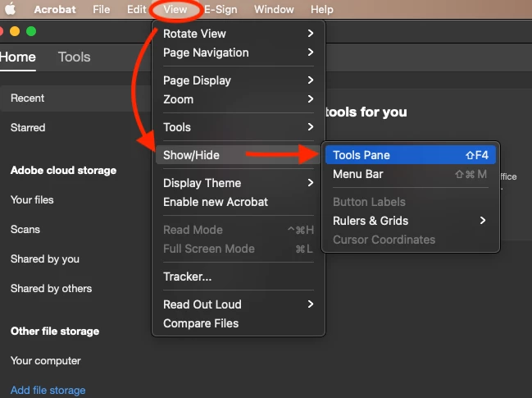
Task: Expand the Read Out Loud submenu
Action: point(239,304)
